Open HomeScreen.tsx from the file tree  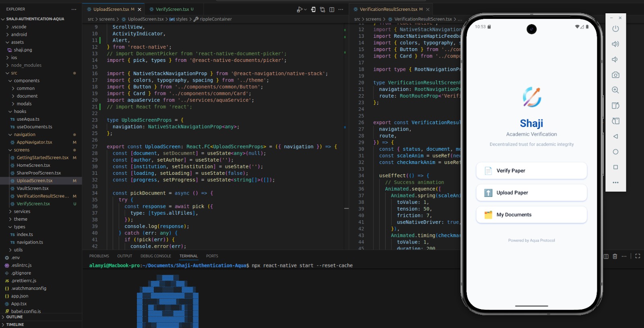(33, 165)
